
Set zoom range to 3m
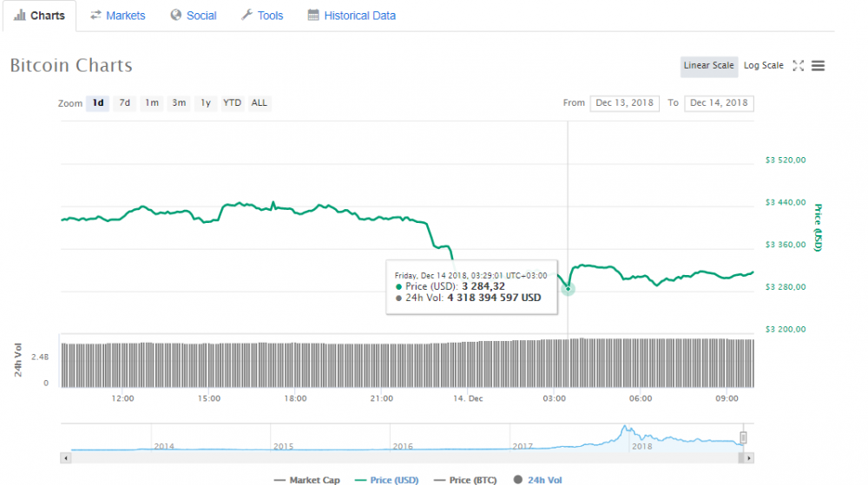click(x=178, y=103)
